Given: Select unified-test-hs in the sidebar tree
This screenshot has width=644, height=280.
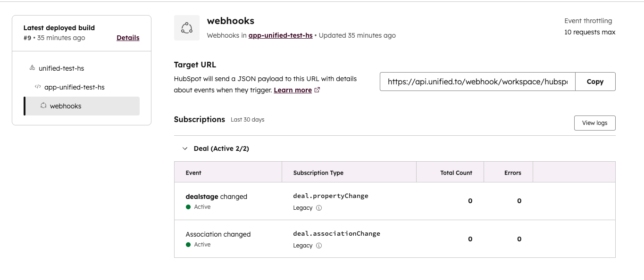Looking at the screenshot, I should [61, 68].
